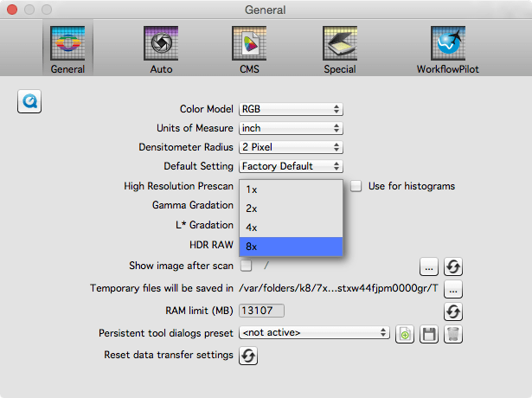
Task: Click the Reset data transfer settings icon
Action: pos(249,356)
